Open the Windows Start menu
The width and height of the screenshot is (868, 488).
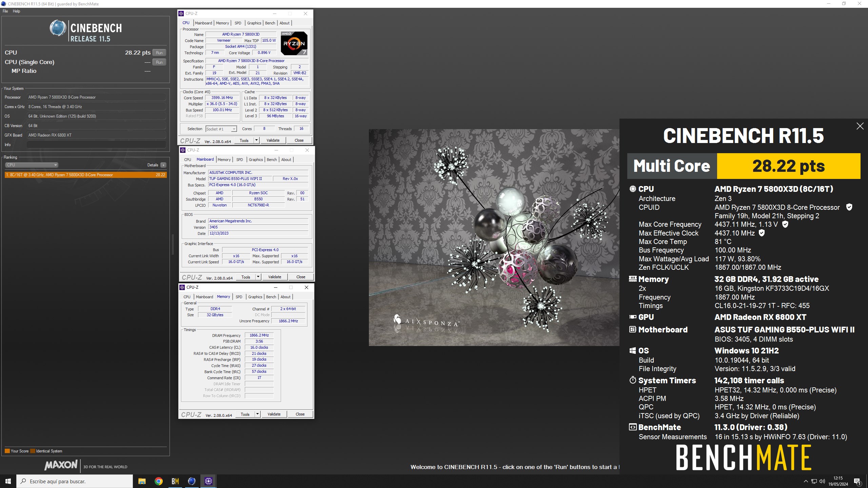click(x=8, y=481)
